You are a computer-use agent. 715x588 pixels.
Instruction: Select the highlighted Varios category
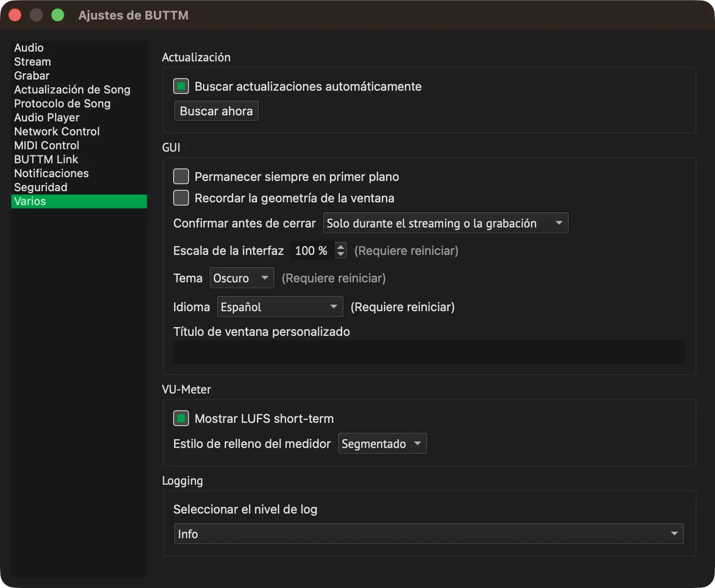[79, 201]
